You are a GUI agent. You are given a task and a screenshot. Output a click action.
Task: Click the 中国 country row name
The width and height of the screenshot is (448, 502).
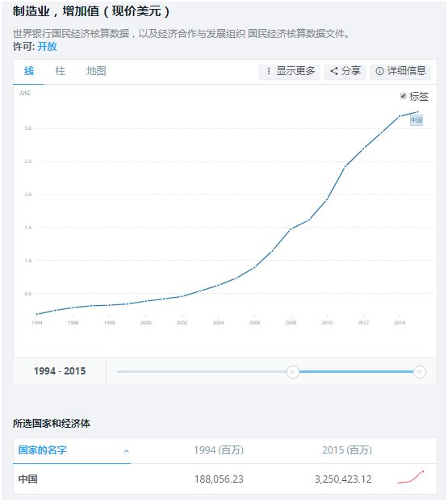[28, 479]
